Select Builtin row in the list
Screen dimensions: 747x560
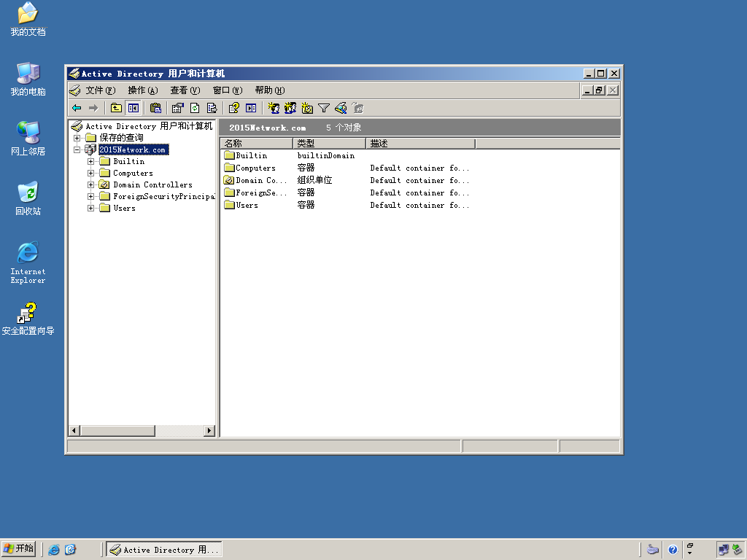(x=251, y=155)
